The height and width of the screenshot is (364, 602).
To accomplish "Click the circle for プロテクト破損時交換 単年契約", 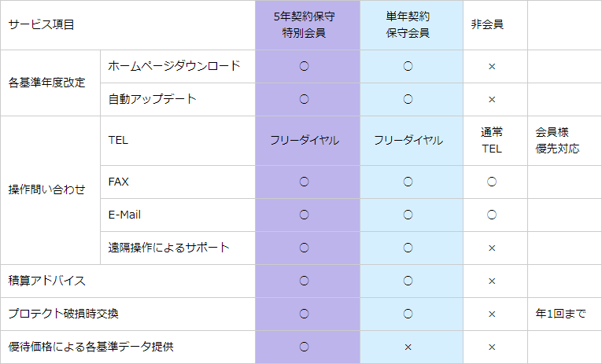I will (x=408, y=314).
